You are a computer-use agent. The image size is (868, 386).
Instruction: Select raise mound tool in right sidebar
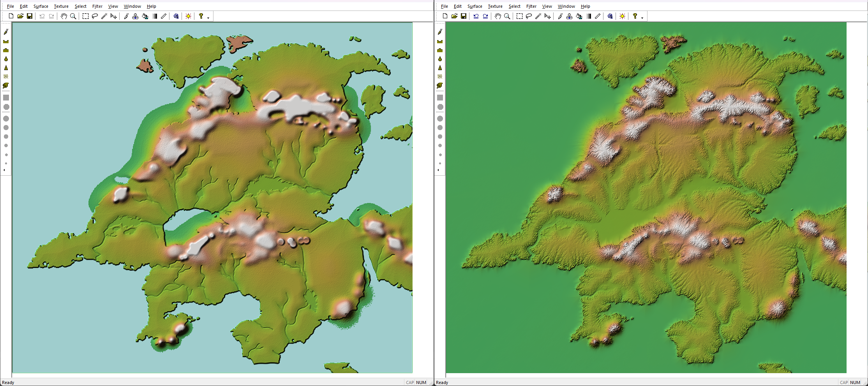point(440,50)
